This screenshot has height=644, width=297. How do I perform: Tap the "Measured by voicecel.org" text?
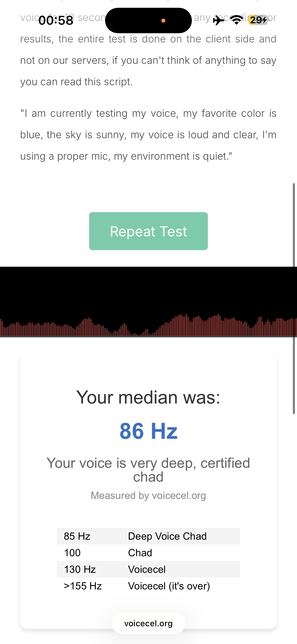click(148, 495)
